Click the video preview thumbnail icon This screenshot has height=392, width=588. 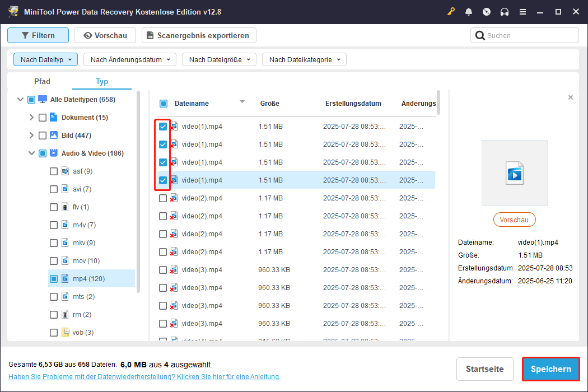(514, 173)
